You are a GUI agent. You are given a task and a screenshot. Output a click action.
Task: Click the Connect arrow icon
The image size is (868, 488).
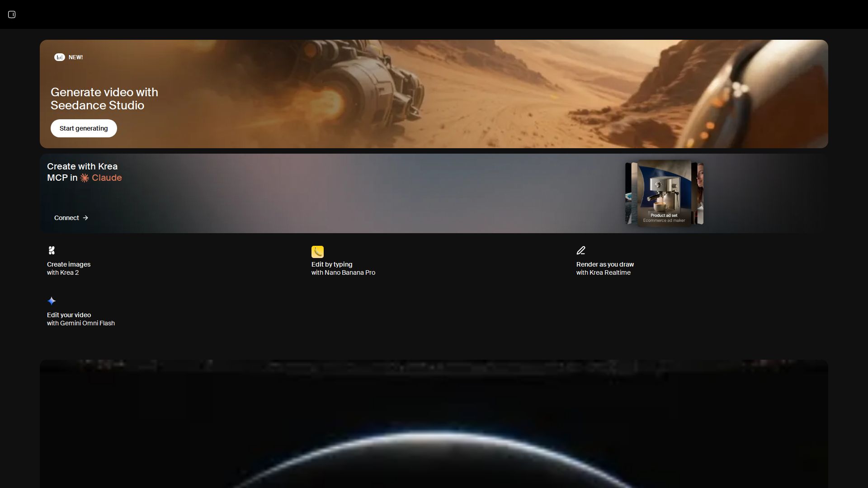pos(85,218)
